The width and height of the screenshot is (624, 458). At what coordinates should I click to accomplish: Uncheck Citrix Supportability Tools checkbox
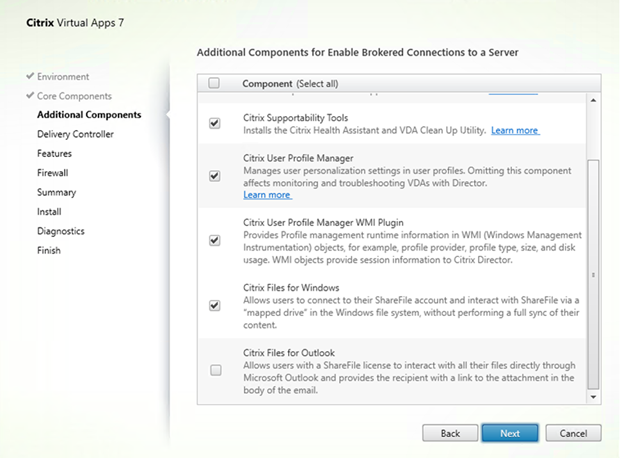pos(215,123)
